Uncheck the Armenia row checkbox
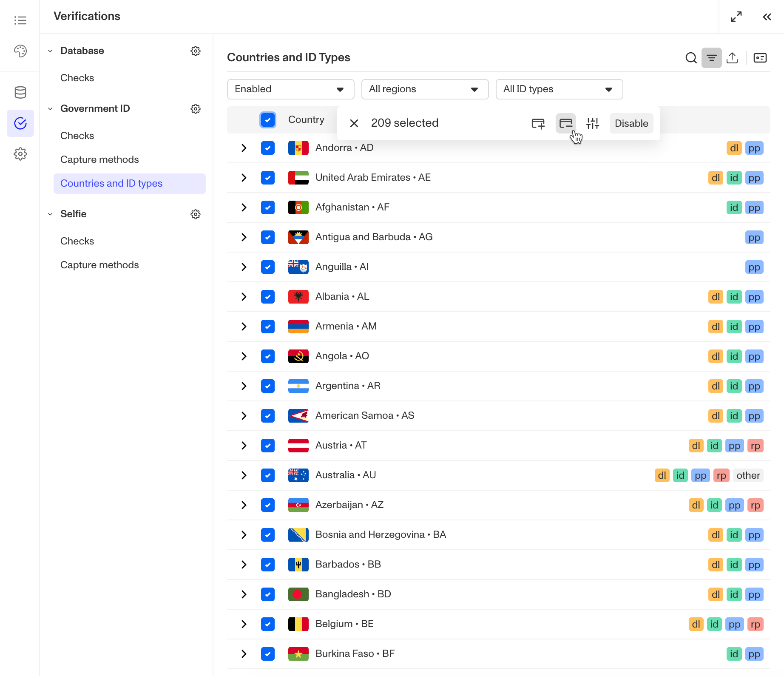Image resolution: width=784 pixels, height=676 pixels. tap(268, 327)
